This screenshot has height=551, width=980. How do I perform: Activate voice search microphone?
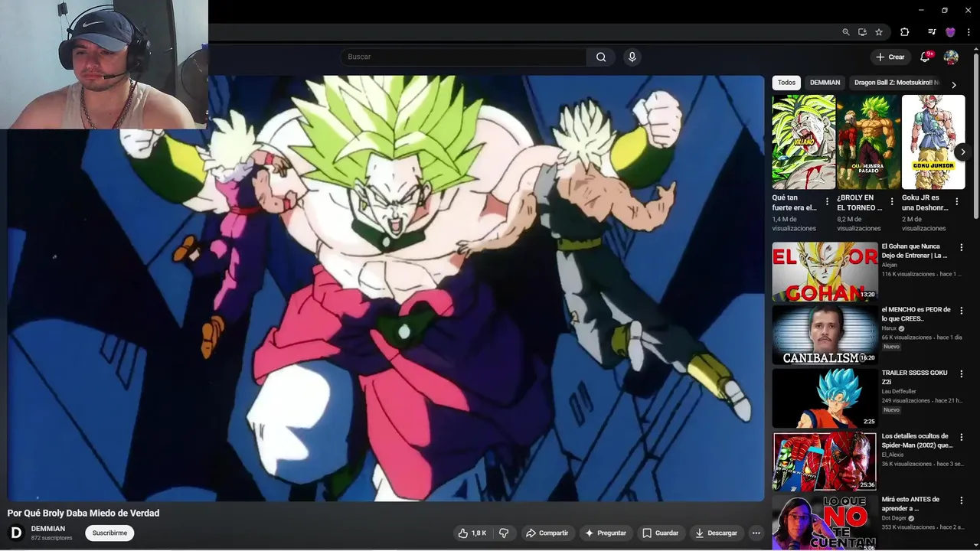[632, 57]
